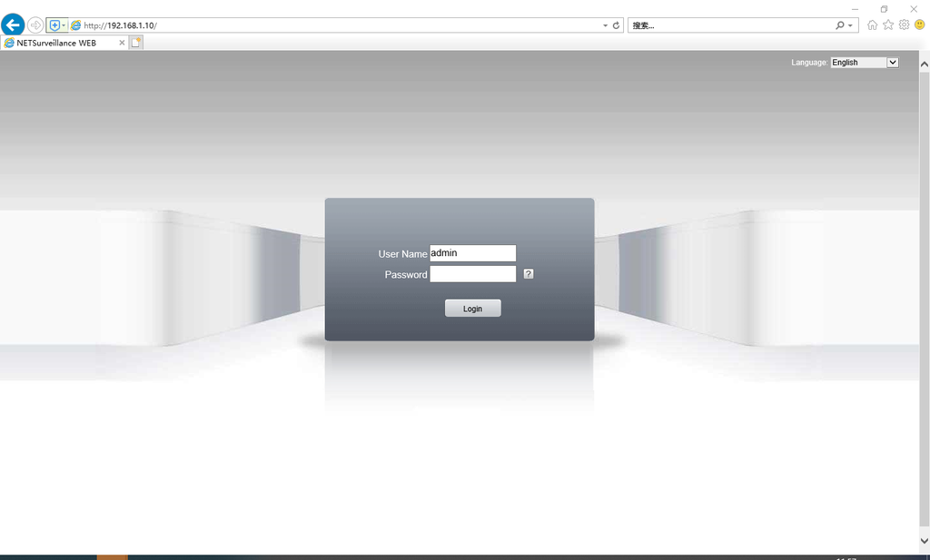This screenshot has height=560, width=930.
Task: Open the browser Home page icon
Action: click(x=873, y=25)
